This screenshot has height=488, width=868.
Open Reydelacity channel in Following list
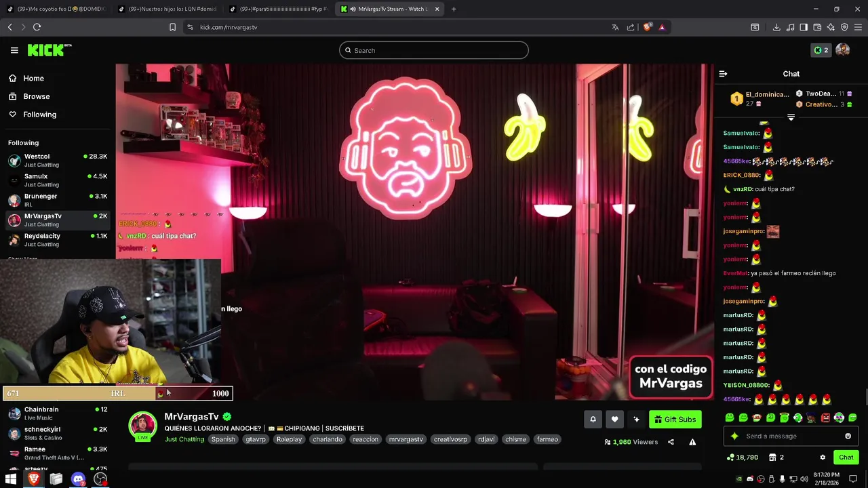[58, 240]
